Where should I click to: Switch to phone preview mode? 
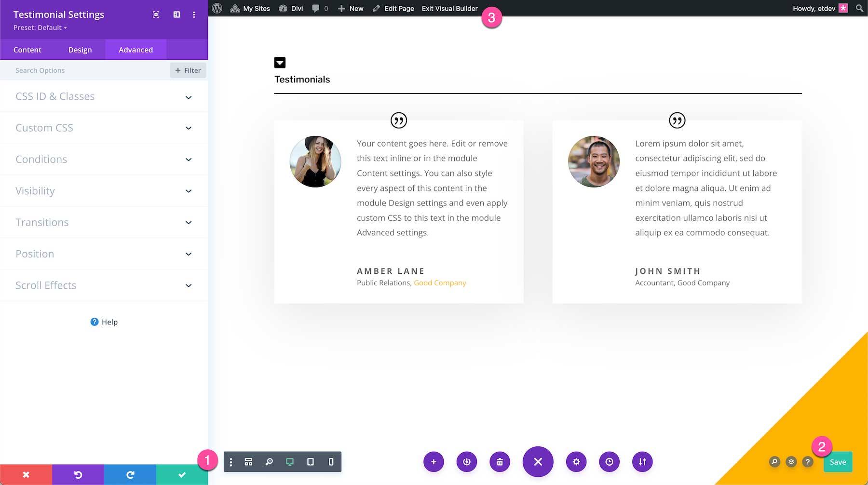click(x=331, y=461)
